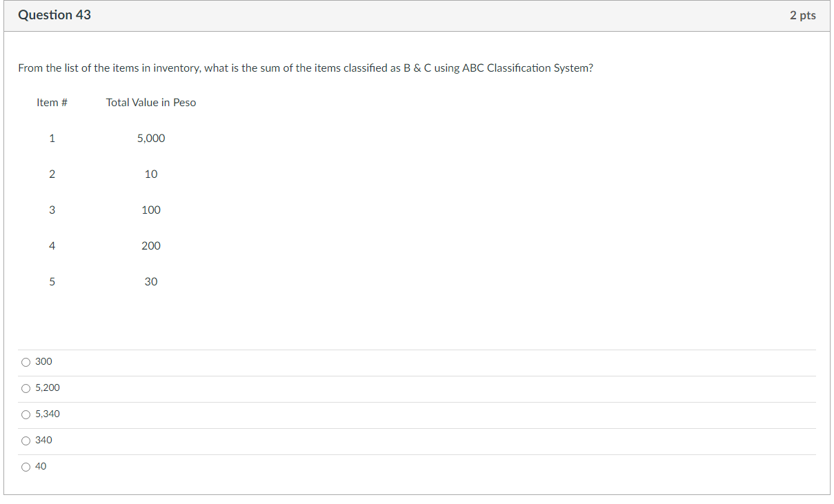This screenshot has width=834, height=504.
Task: Select the table value 10
Action: point(152,174)
